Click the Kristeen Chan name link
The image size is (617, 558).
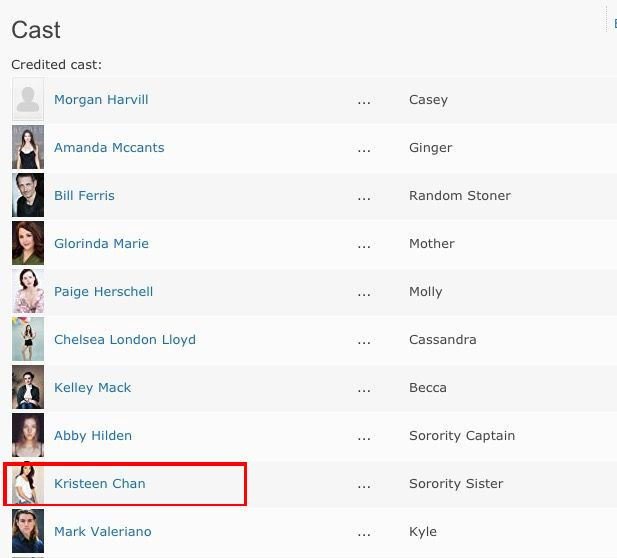100,484
